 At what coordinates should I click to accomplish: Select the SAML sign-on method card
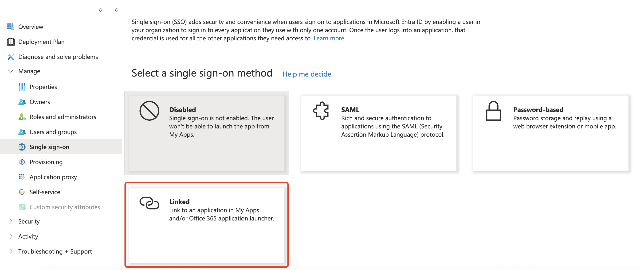(x=378, y=133)
